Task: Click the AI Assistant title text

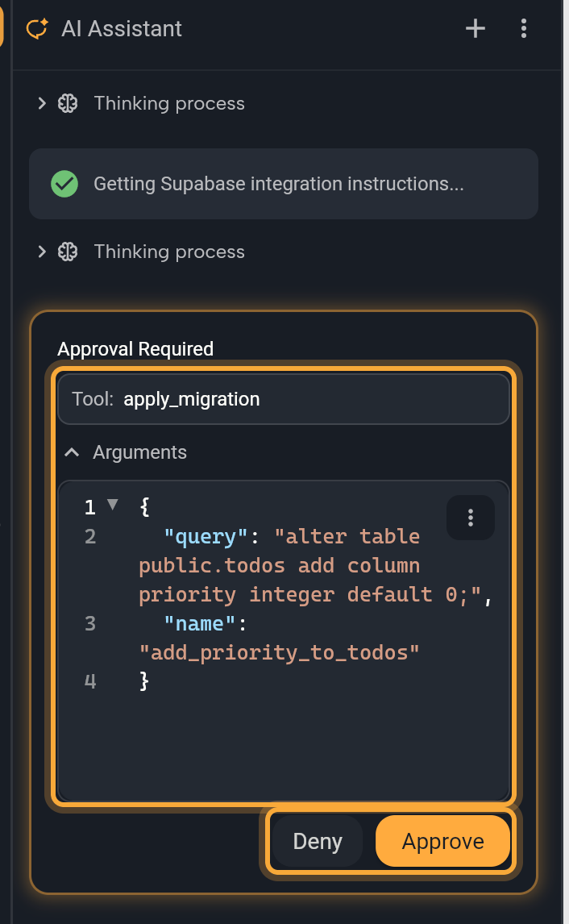Action: coord(122,28)
